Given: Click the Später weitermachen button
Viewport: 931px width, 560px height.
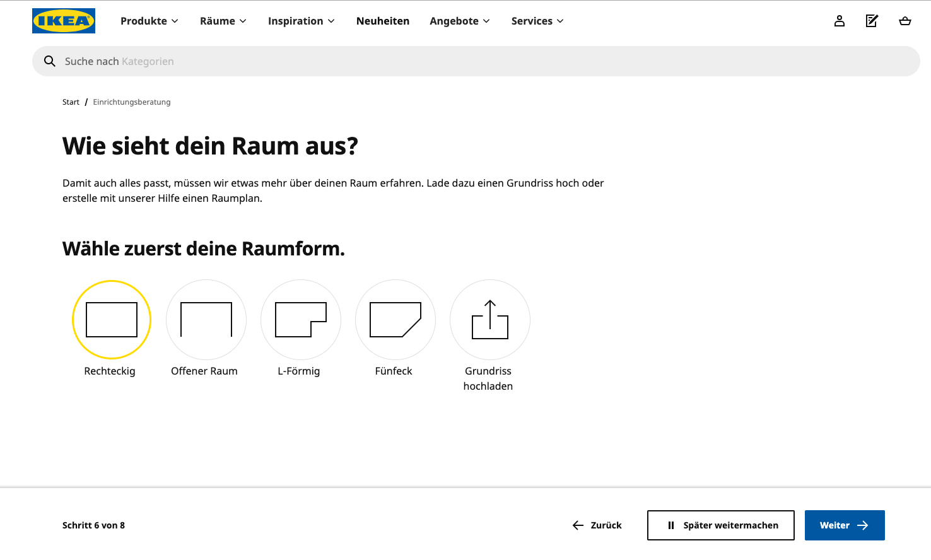Looking at the screenshot, I should (720, 525).
